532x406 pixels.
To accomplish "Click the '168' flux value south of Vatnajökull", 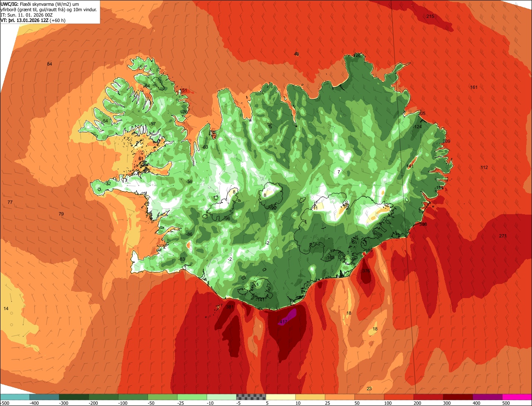I will click(x=331, y=257).
